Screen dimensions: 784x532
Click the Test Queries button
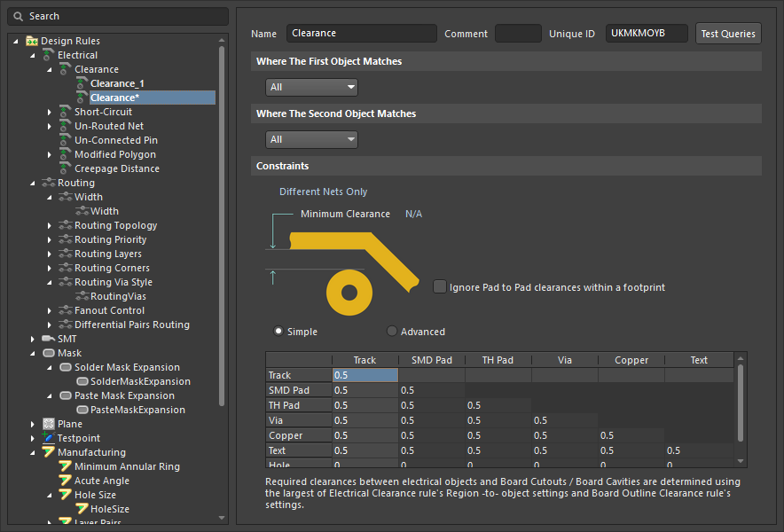pos(728,34)
